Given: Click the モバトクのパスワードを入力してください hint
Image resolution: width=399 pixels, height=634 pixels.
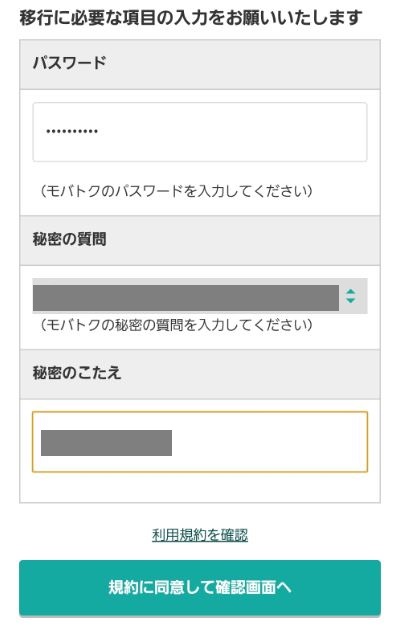Looking at the screenshot, I should (176, 191).
